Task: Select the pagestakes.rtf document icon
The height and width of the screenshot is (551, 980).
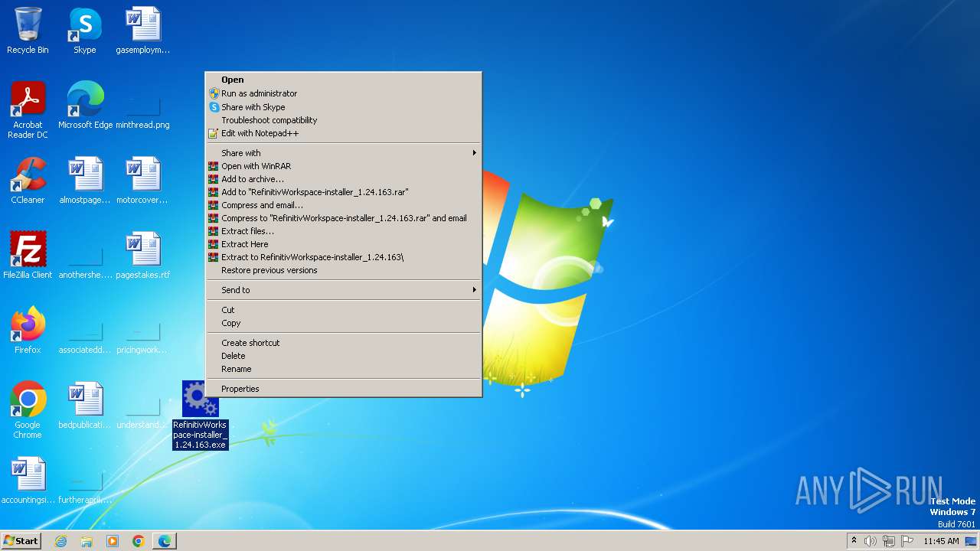Action: [142, 255]
